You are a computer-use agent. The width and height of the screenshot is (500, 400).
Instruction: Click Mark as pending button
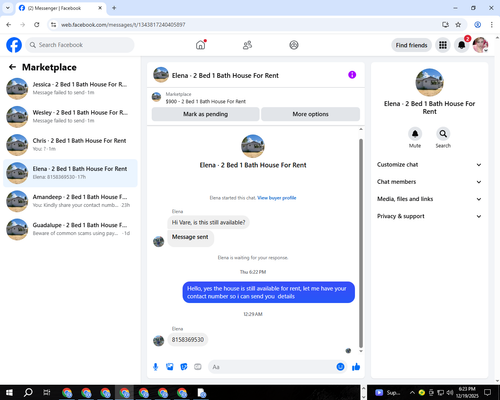point(205,114)
